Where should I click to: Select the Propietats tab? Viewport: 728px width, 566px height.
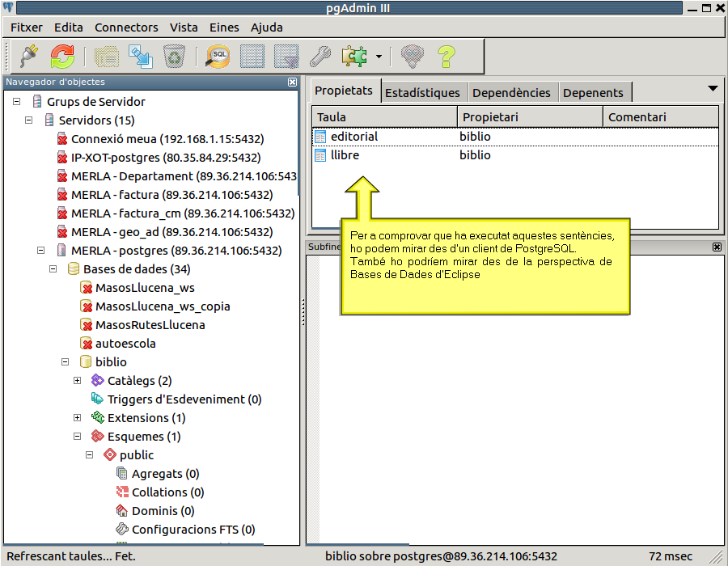[x=344, y=91]
